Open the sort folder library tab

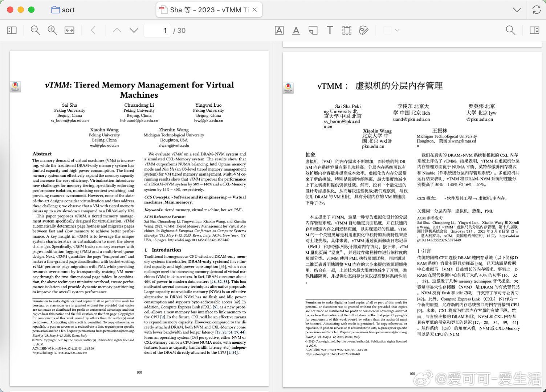click(63, 10)
